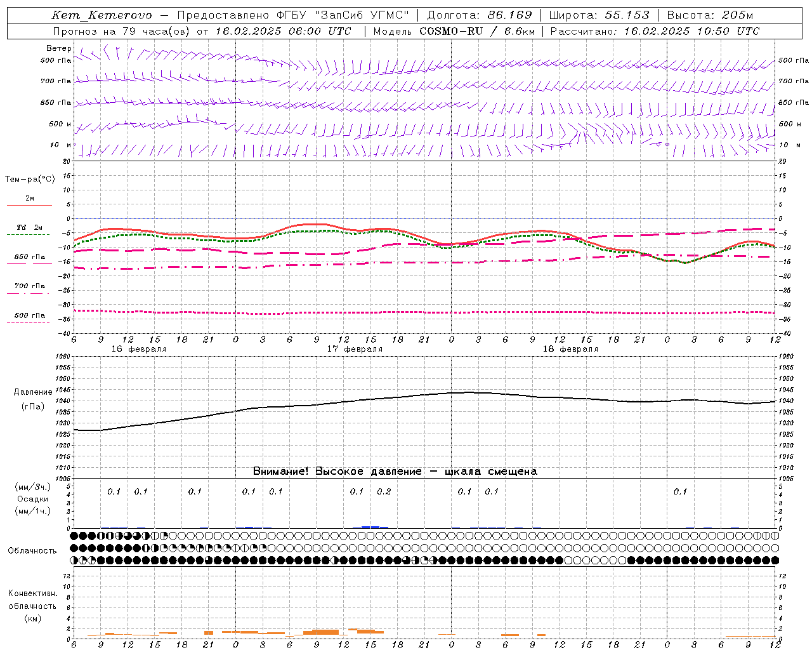The height and width of the screenshot is (650, 812).
Task: Click the Широта: 55.153 latitude value
Action: click(599, 16)
